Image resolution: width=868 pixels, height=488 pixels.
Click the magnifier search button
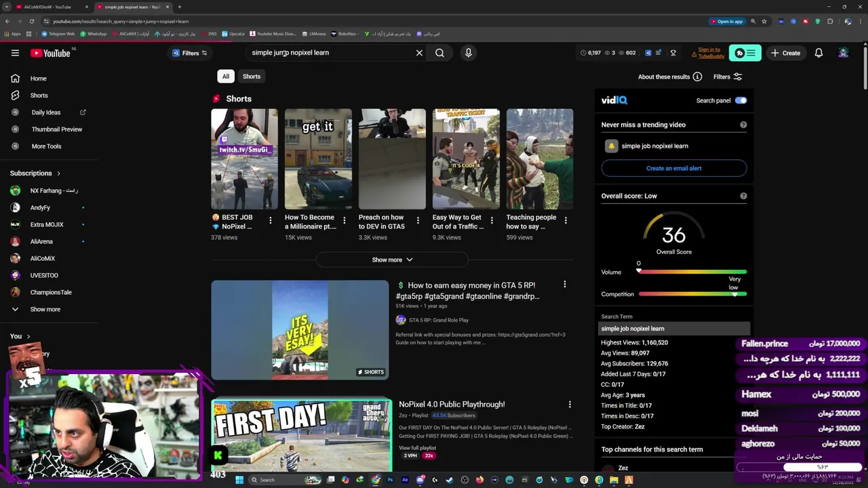[439, 53]
